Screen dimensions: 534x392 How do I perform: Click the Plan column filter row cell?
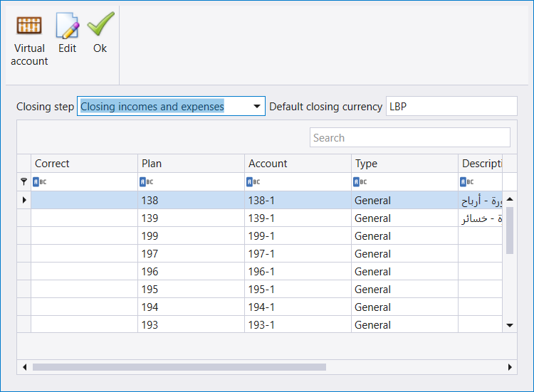click(191, 181)
